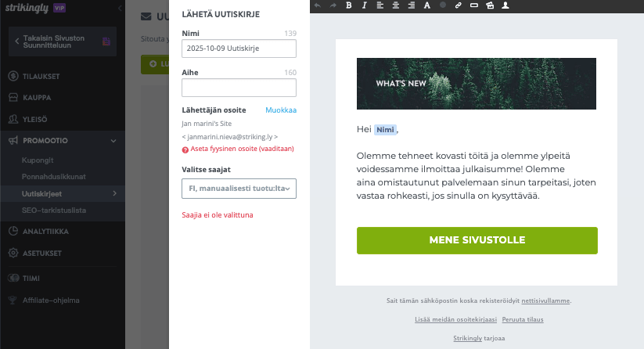Expand the Uutiskirjeet arrow
The width and height of the screenshot is (644, 349).
pyautogui.click(x=114, y=193)
